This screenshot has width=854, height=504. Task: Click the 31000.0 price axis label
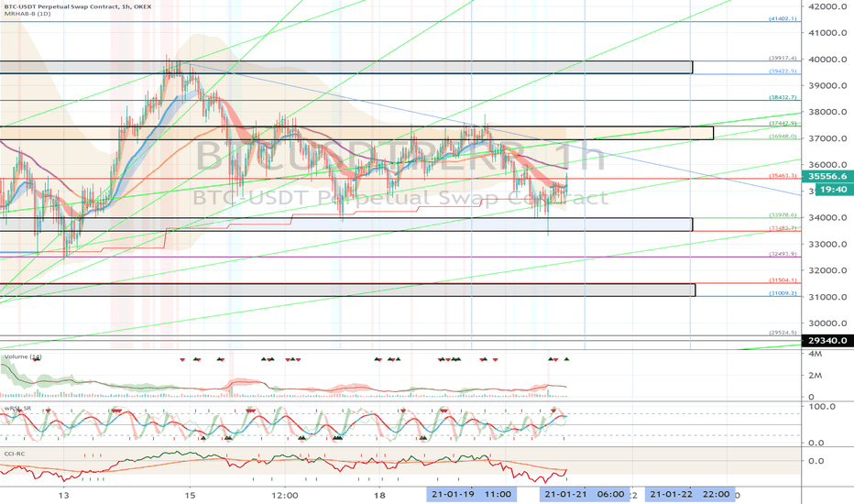(827, 297)
